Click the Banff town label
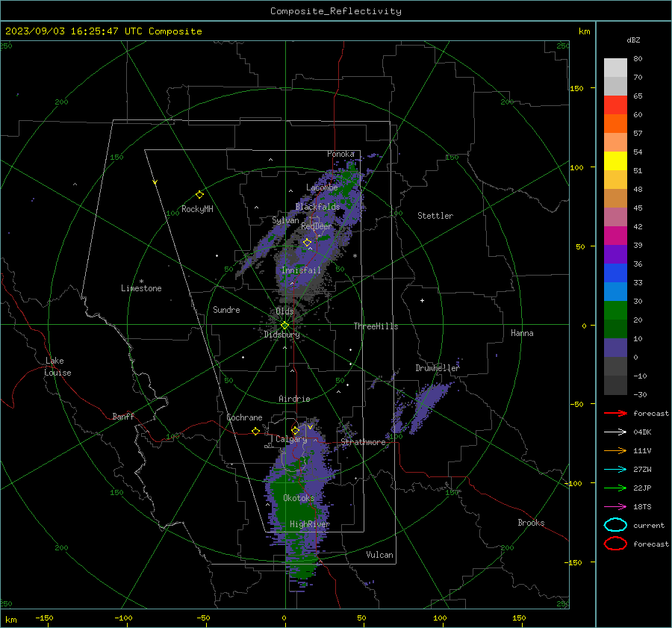The width and height of the screenshot is (672, 628). (123, 417)
